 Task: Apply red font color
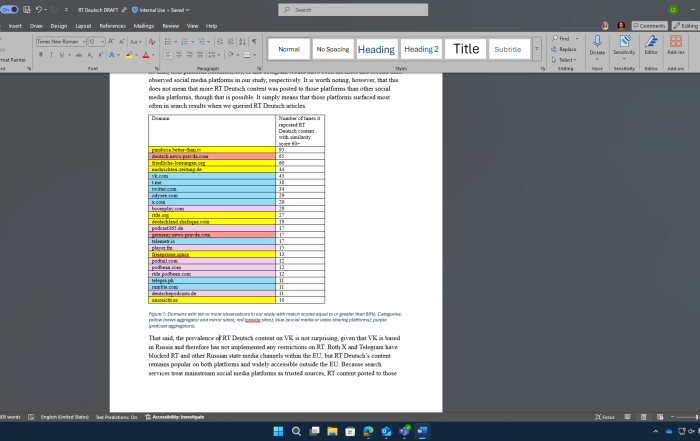(146, 54)
